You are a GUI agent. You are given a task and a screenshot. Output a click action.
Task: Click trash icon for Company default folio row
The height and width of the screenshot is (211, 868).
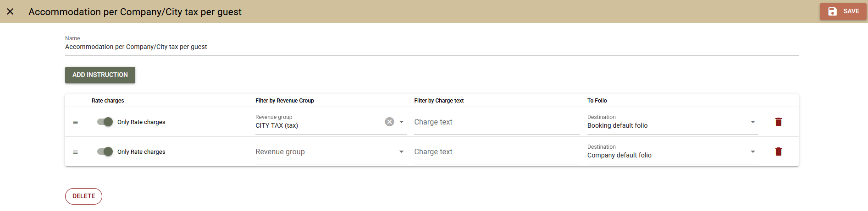click(x=778, y=151)
